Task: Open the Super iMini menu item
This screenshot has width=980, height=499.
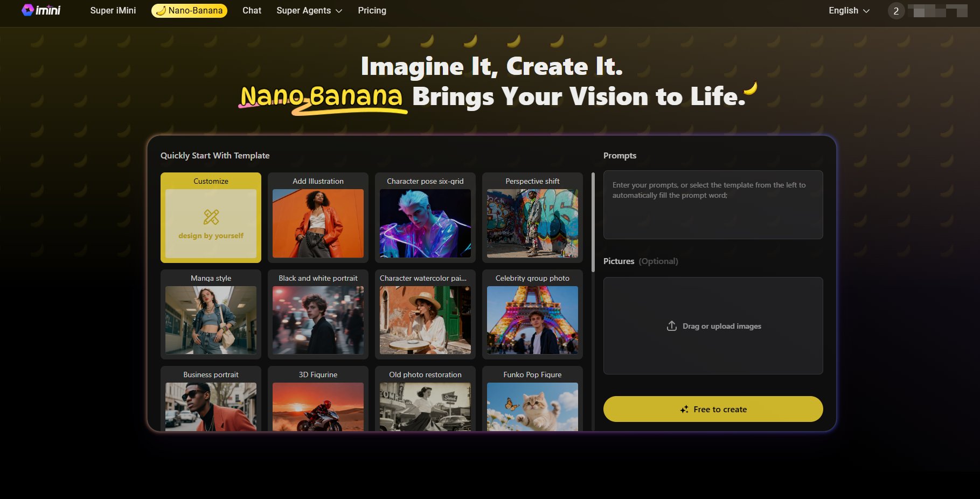Action: pos(113,10)
